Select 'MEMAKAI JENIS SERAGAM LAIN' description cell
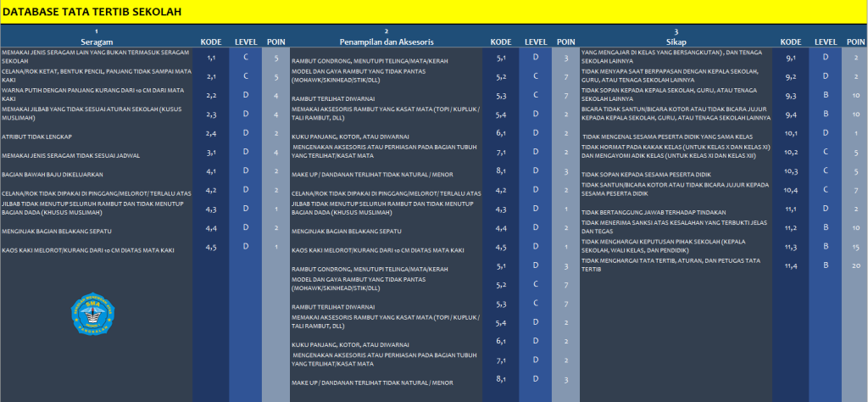Viewport: 868px width, 402px height. [x=97, y=57]
